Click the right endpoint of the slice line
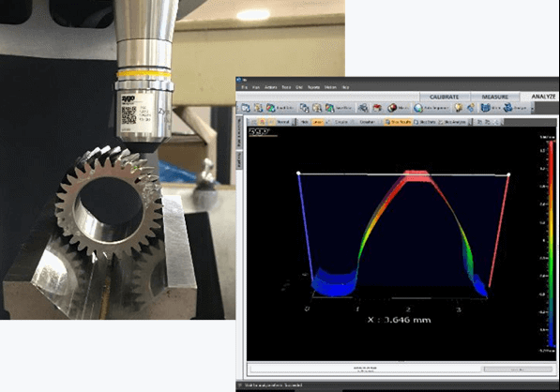The height and width of the screenshot is (392, 560). coord(508,174)
